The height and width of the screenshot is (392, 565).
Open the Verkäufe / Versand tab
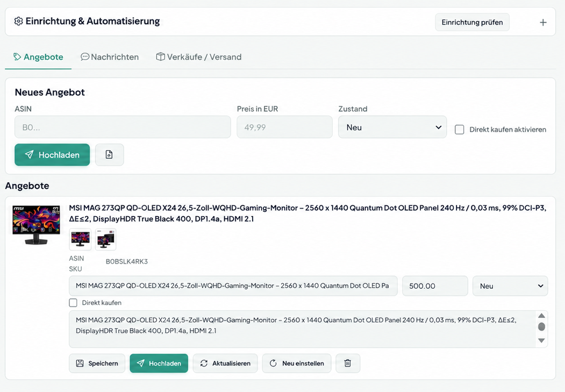click(198, 57)
